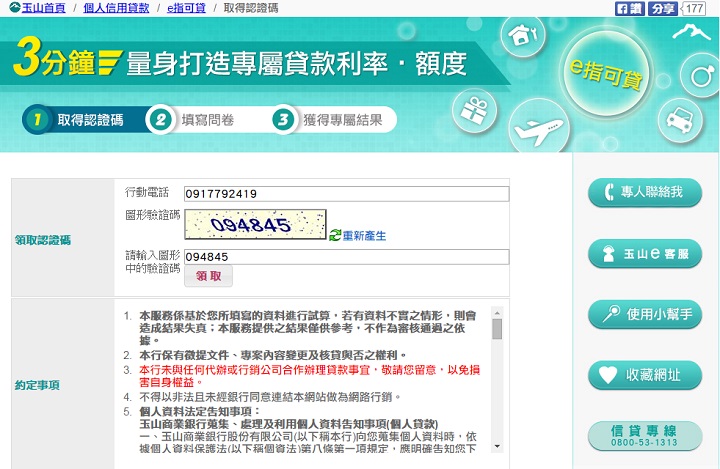Click the 約定事項 section label
Screen dimensions: 720x469
[x=37, y=385]
